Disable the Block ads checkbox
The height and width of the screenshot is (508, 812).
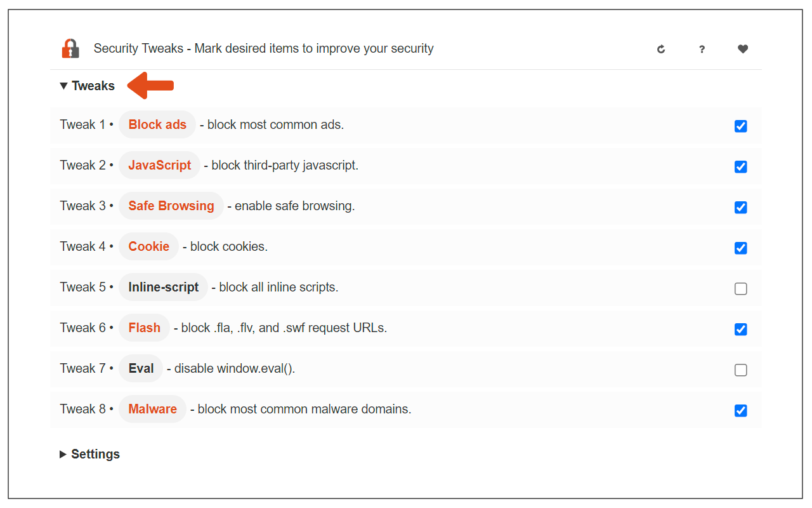coord(740,126)
